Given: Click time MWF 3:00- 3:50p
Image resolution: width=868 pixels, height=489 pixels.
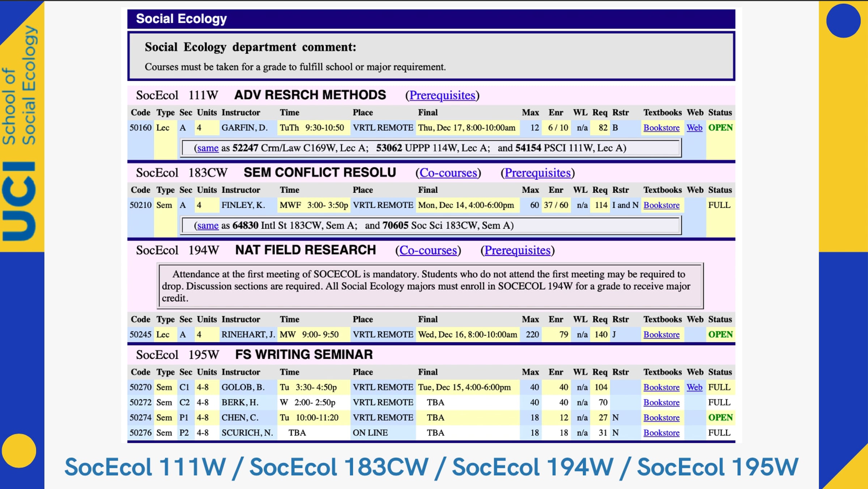Looking at the screenshot, I should tap(314, 205).
